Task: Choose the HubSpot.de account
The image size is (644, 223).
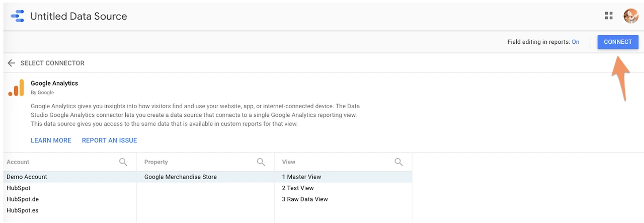Action: [x=23, y=199]
